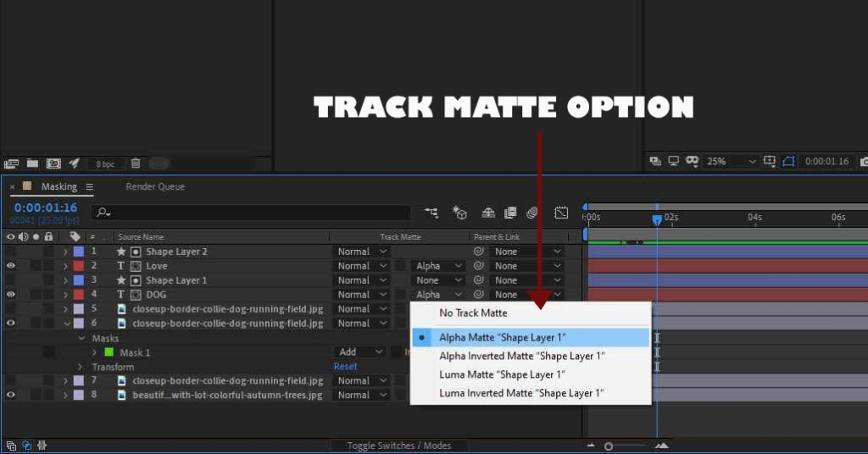The width and height of the screenshot is (868, 454).
Task: Click the hide shy layers icon
Action: (x=488, y=213)
